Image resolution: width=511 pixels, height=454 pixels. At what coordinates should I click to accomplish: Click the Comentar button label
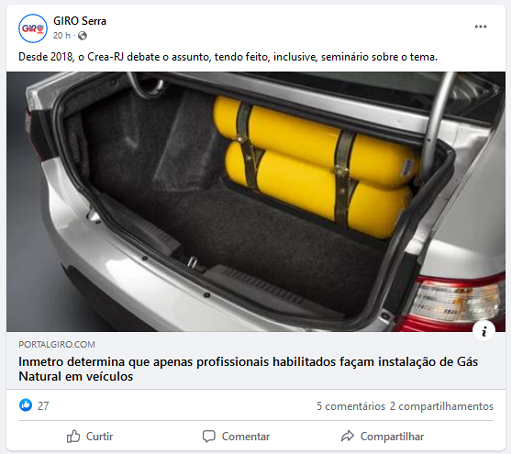(246, 436)
